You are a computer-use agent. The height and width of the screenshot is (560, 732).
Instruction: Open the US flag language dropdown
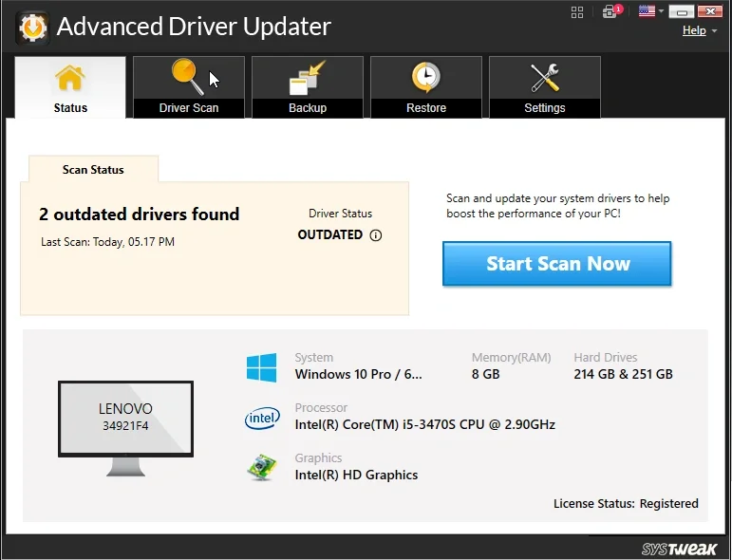661,11
